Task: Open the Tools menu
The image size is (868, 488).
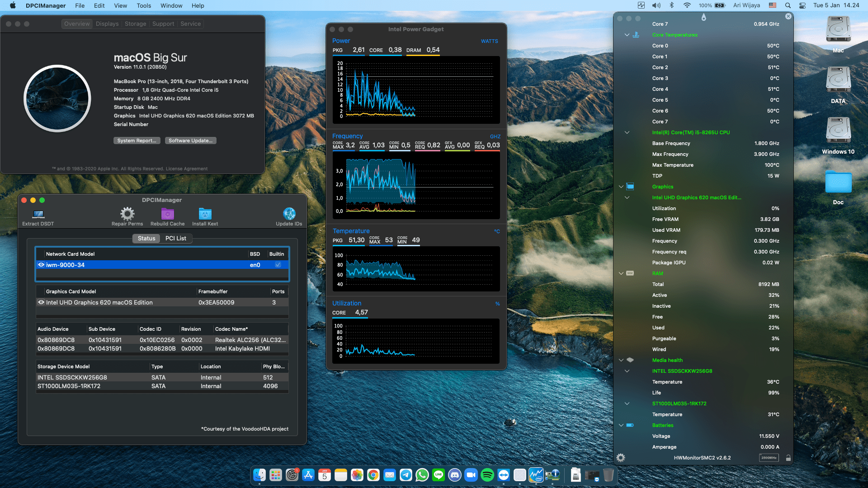Action: (x=143, y=5)
